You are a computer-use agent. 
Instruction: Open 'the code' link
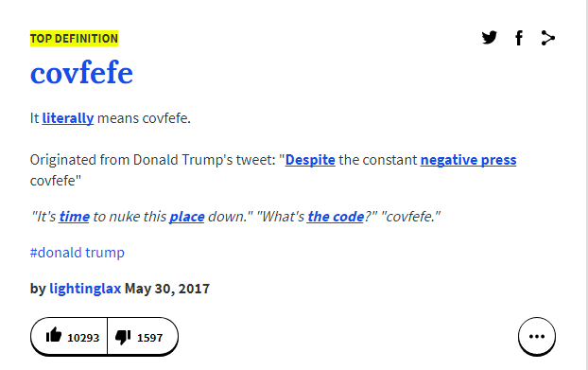click(336, 217)
